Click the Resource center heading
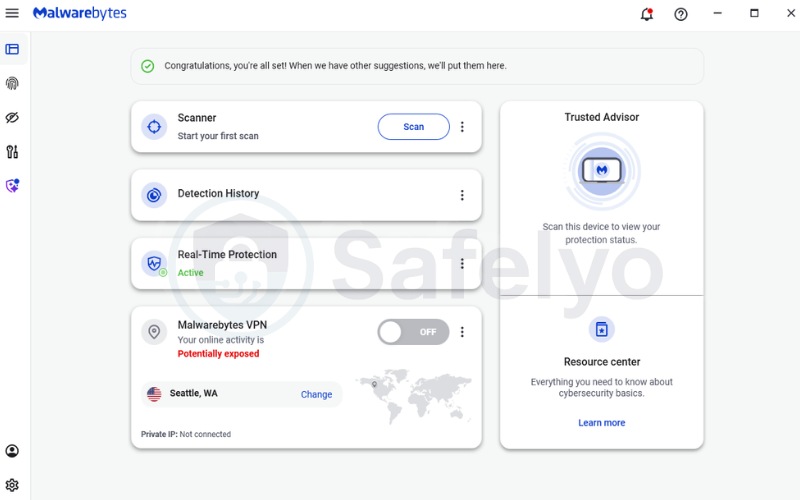This screenshot has width=800, height=500. [x=602, y=362]
